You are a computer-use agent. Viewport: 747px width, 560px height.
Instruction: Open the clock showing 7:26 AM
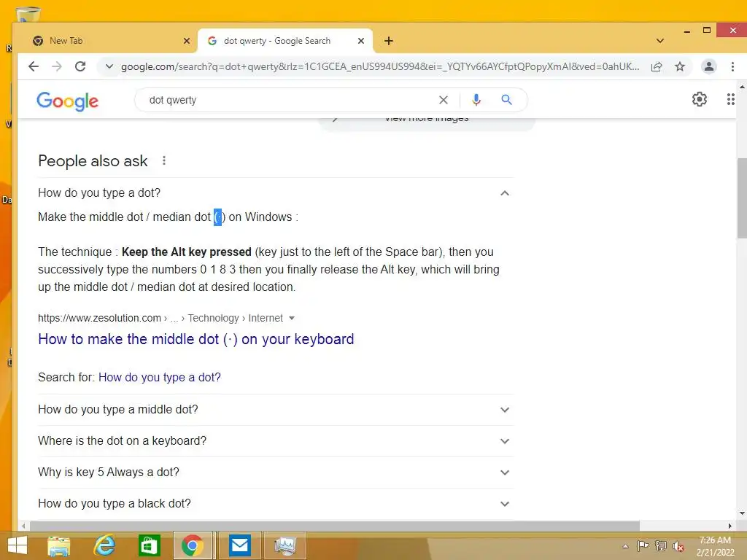715,546
